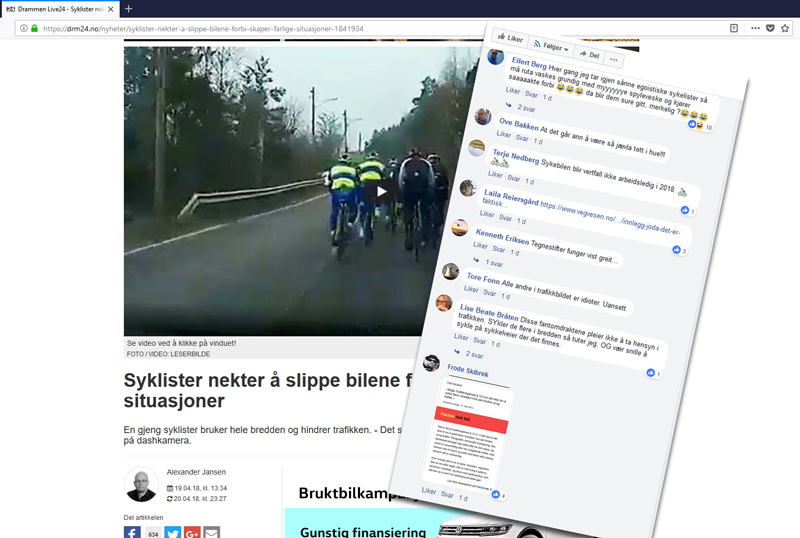
Task: Click the 634 share count box
Action: click(x=153, y=532)
